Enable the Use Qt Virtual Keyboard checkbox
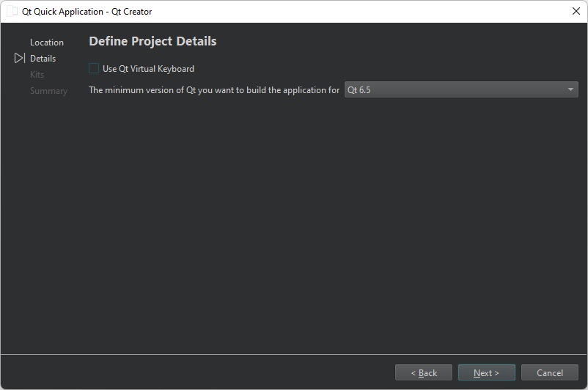Image resolution: width=588 pixels, height=390 pixels. [x=94, y=69]
